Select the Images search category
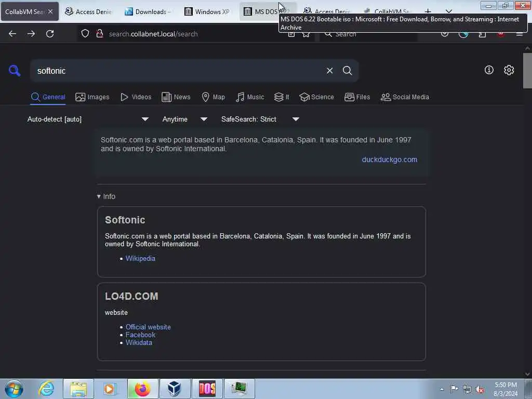532x399 pixels. (92, 97)
